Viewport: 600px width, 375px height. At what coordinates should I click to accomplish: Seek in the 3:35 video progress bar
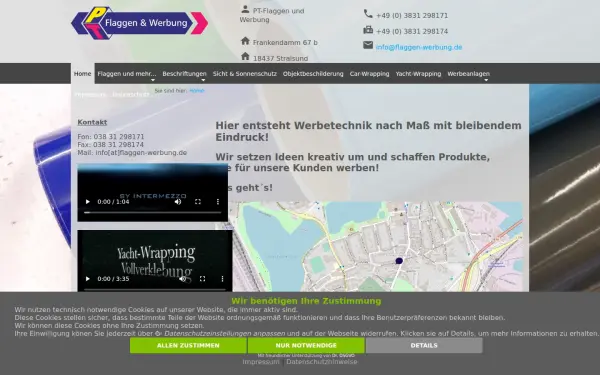[x=155, y=290]
